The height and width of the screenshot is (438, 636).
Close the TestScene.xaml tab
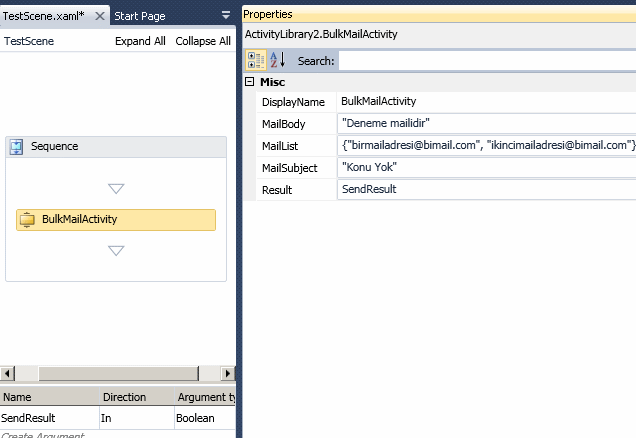[100, 16]
